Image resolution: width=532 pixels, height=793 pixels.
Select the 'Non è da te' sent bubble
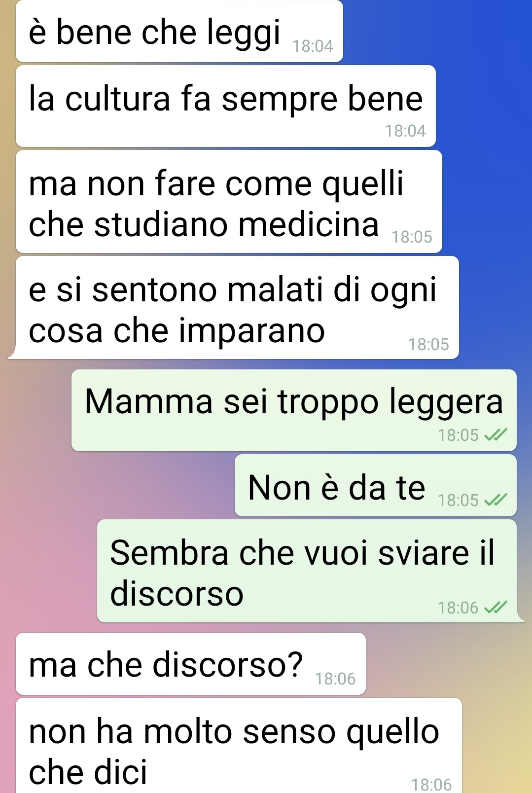point(376,486)
